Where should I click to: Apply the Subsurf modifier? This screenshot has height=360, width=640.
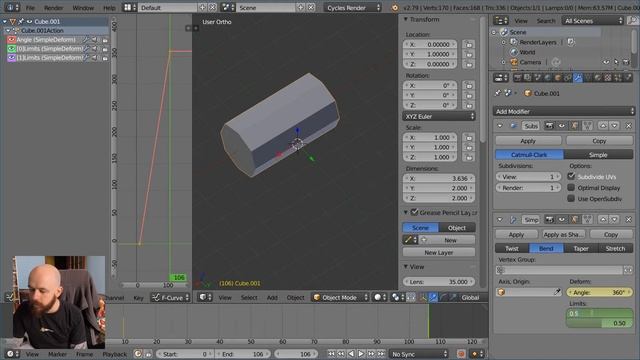[x=528, y=141]
